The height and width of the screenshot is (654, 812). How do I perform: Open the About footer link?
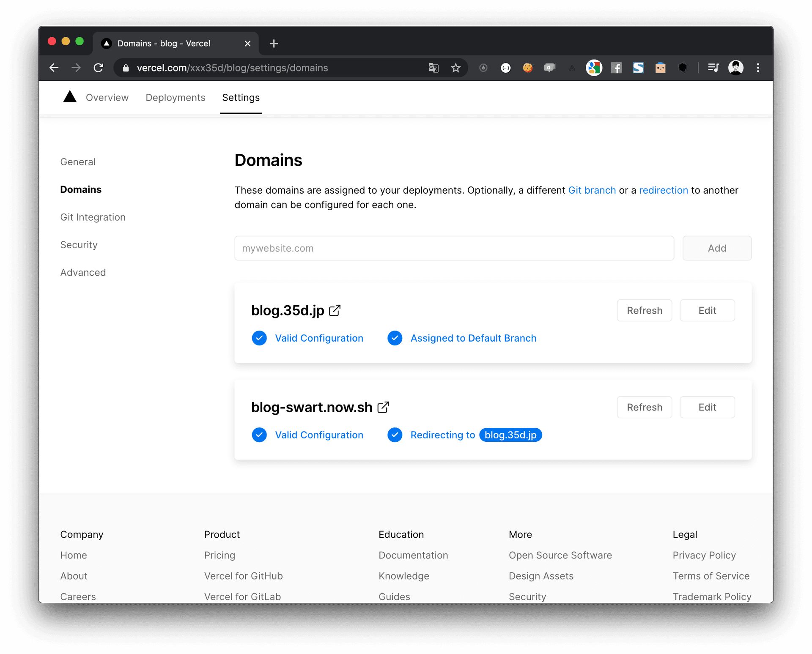click(x=74, y=576)
